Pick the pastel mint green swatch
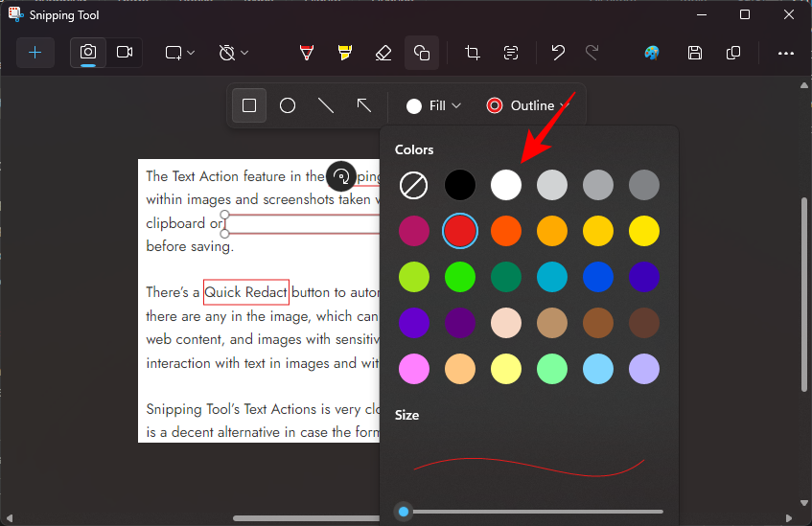The height and width of the screenshot is (526, 812). [552, 369]
